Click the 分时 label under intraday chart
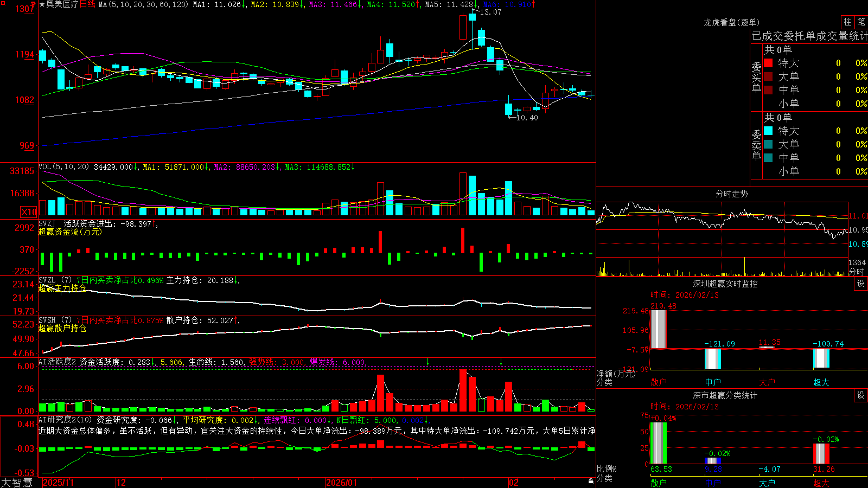The image size is (868, 488). (857, 271)
